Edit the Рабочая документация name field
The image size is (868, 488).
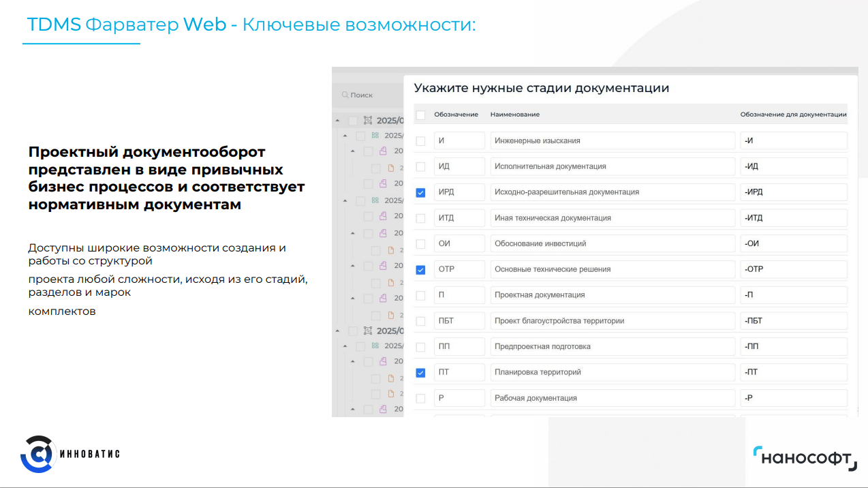(613, 398)
